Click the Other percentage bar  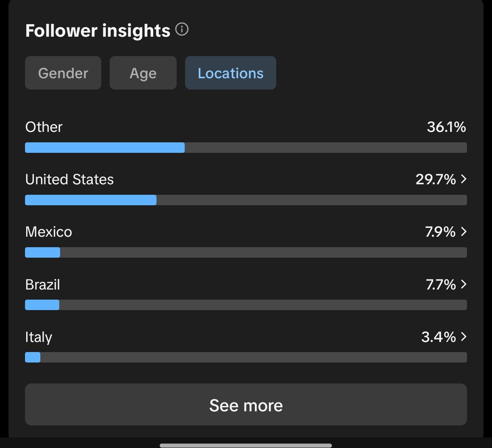(x=246, y=148)
